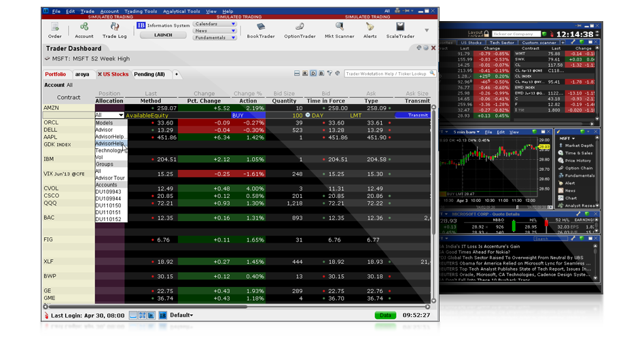Viewport: 644px width, 340px height.
Task: Open the Order tool in the toolbar
Action: [55, 29]
